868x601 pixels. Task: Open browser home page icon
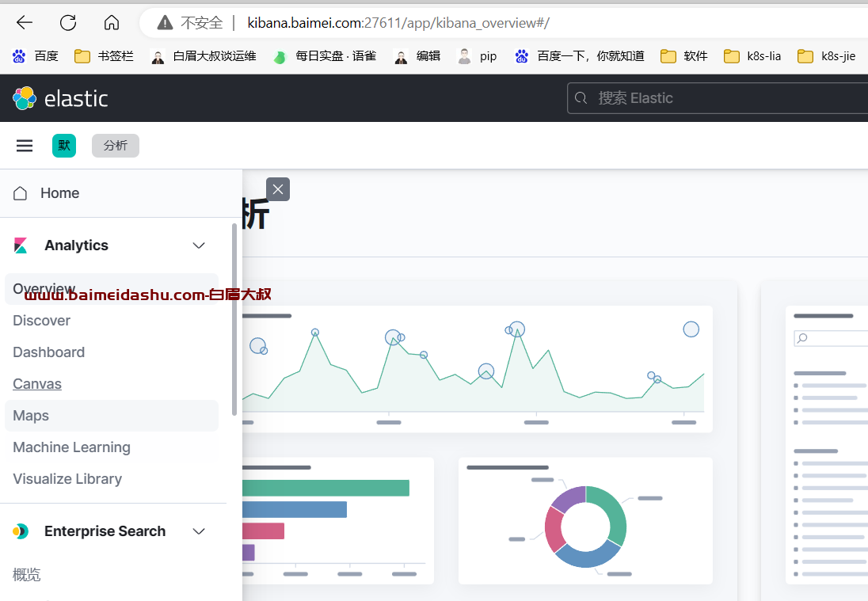[111, 23]
